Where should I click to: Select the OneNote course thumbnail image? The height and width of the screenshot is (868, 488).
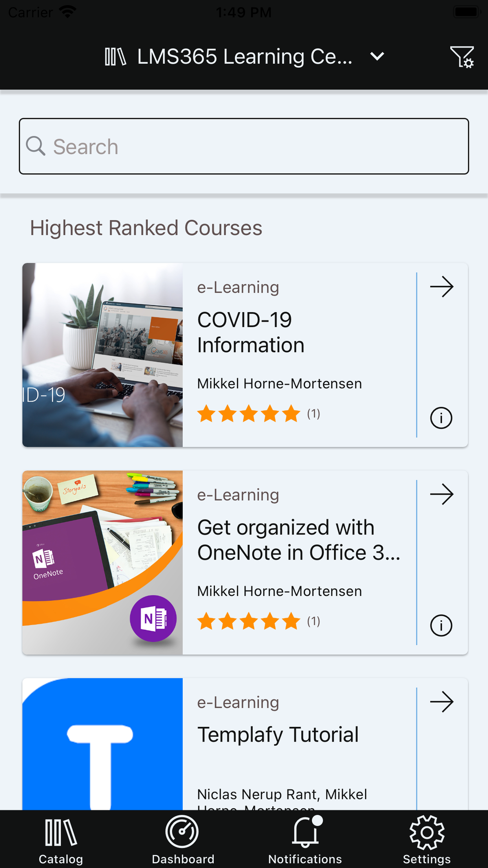pyautogui.click(x=102, y=562)
